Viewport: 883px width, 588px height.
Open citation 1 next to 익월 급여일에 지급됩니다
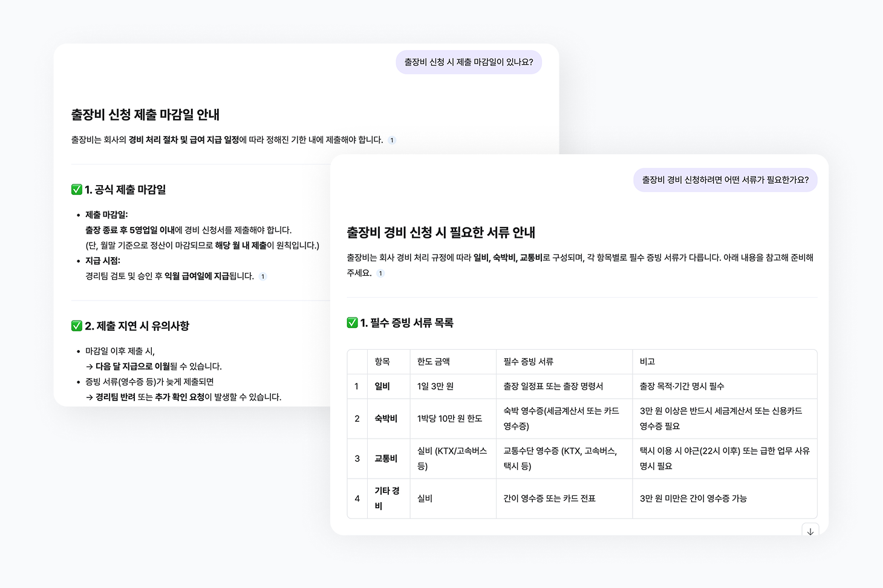(x=262, y=276)
